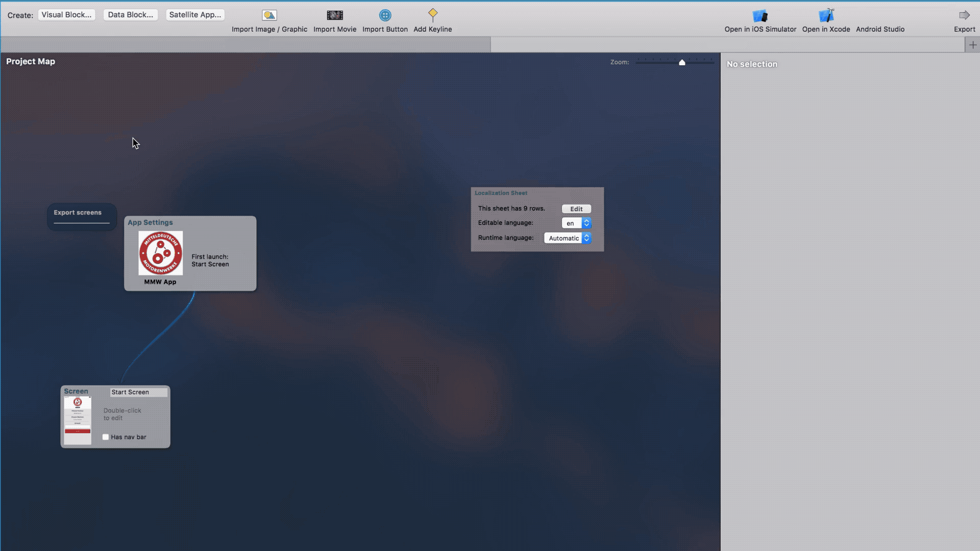Viewport: 980px width, 551px height.
Task: Click the Import Button icon
Action: tap(385, 15)
